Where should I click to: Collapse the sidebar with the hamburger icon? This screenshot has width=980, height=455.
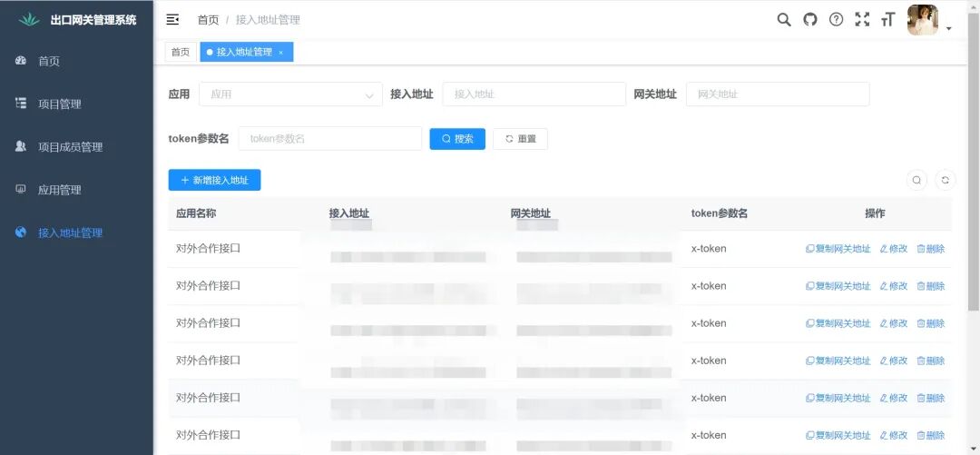(172, 20)
